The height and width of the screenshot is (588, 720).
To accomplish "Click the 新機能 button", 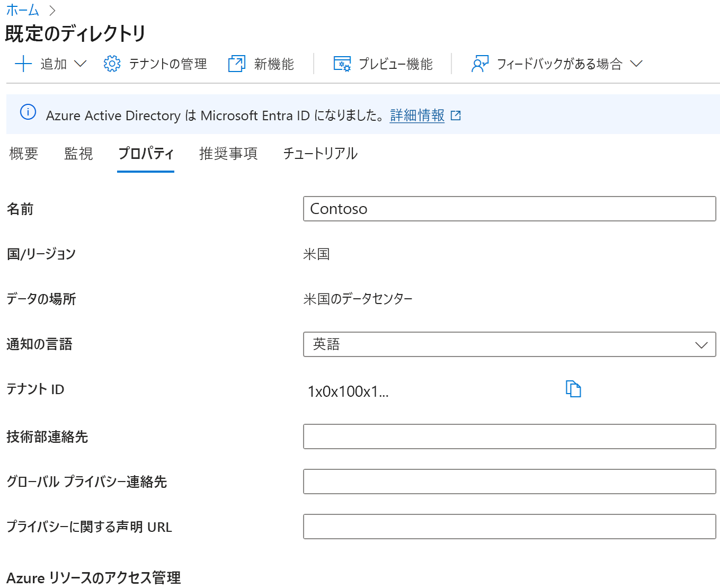I will [x=261, y=64].
